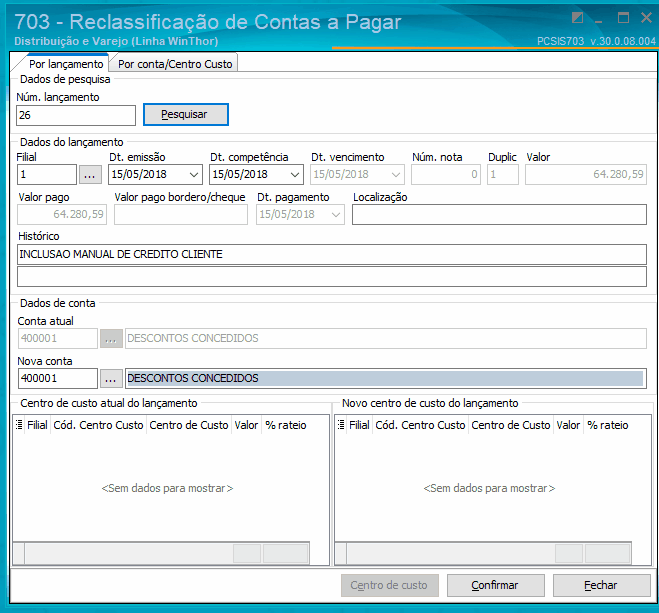
Task: Sort by Cód. Centro Custo in current grid
Action: [x=98, y=425]
